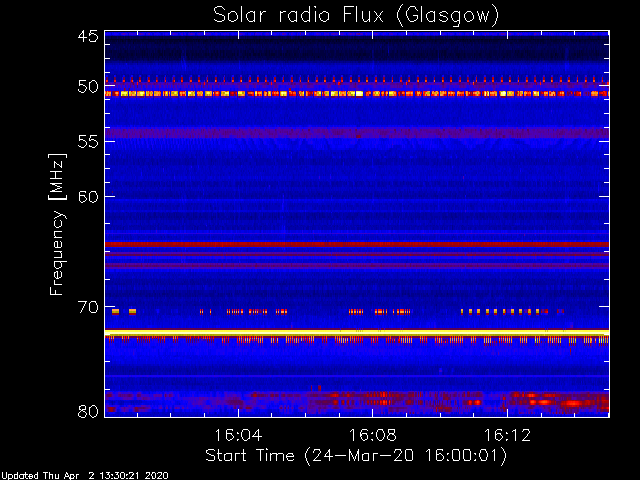The width and height of the screenshot is (640, 480).
Task: Click the 60 frequency tick label
Action: (88, 197)
